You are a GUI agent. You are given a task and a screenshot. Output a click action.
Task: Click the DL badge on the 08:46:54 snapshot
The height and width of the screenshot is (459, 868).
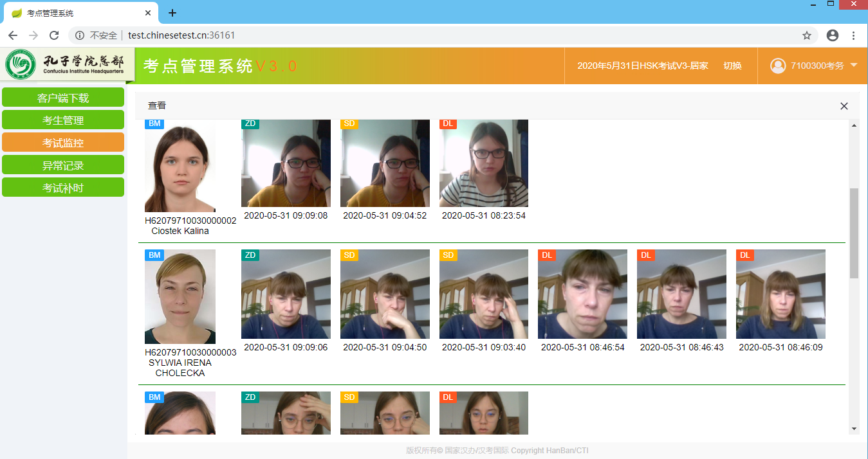coord(547,255)
